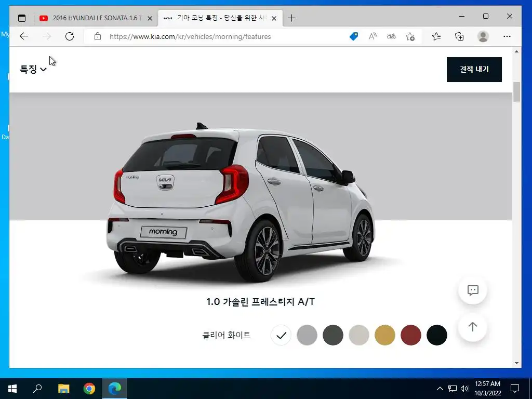Close the Kia Morning tab
This screenshot has height=399, width=532.
click(274, 18)
